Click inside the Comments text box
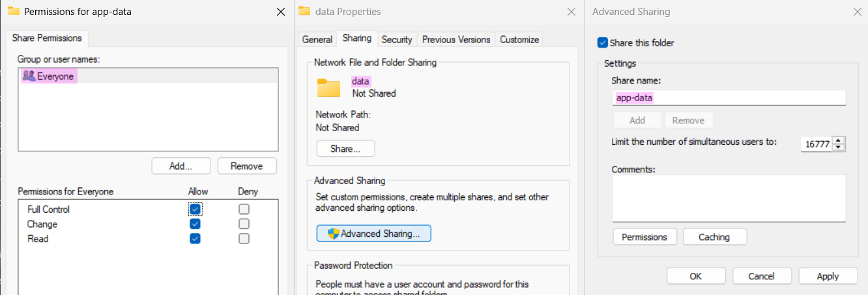The width and height of the screenshot is (868, 295). tap(729, 198)
